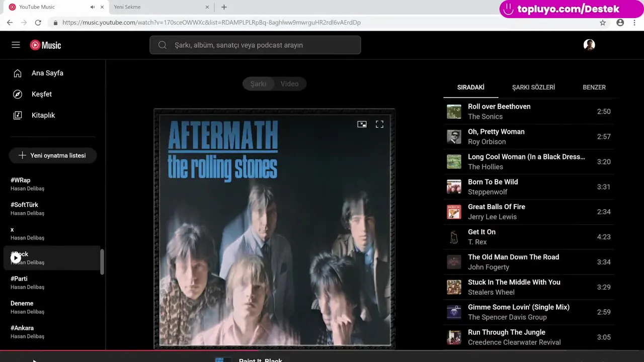Image resolution: width=644 pixels, height=362 pixels.
Task: Open the SIRADAKİ tab
Action: tap(471, 87)
